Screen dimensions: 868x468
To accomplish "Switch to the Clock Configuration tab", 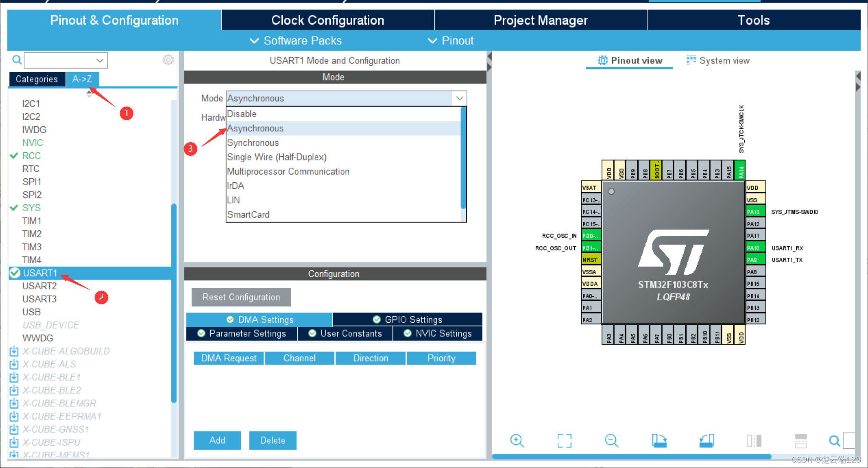I will 328,20.
